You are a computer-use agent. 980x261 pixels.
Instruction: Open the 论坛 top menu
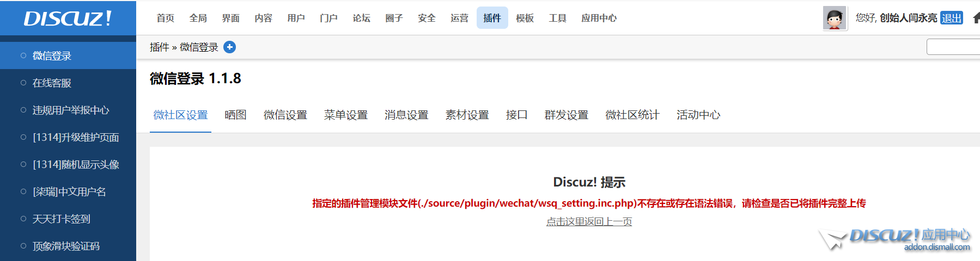coord(362,18)
